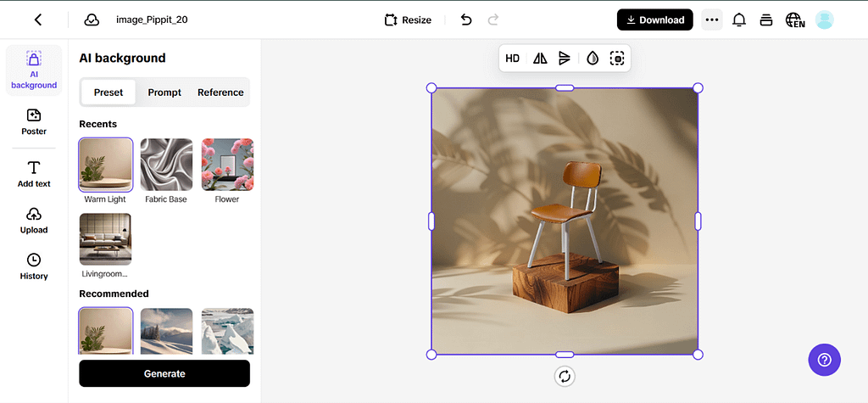
Task: Undo the last edit
Action: point(465,20)
